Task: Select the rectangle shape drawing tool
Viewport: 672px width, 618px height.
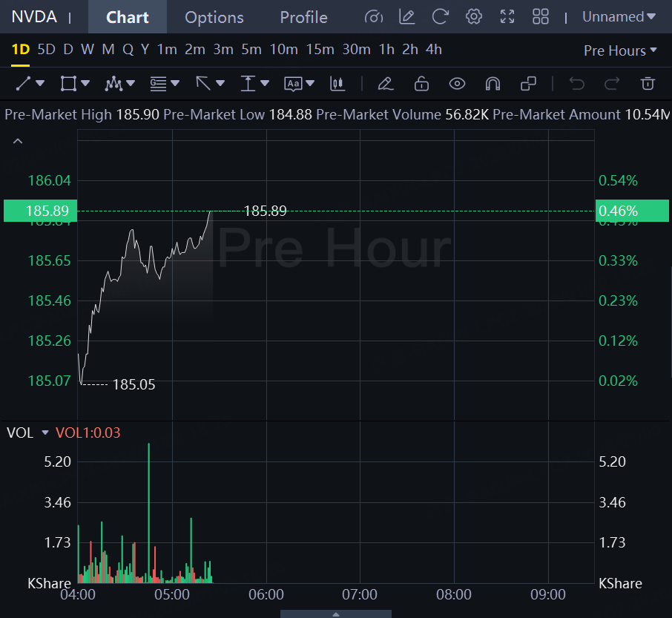Action: tap(68, 83)
